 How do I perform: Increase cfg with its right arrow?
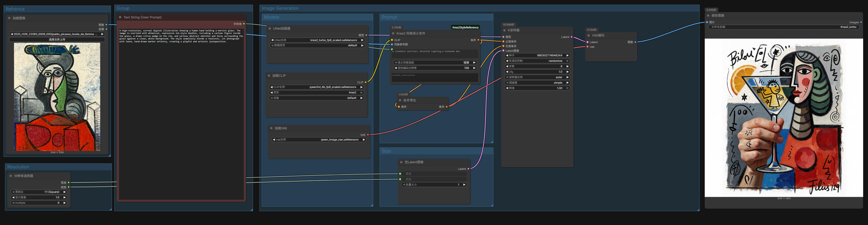coord(568,72)
